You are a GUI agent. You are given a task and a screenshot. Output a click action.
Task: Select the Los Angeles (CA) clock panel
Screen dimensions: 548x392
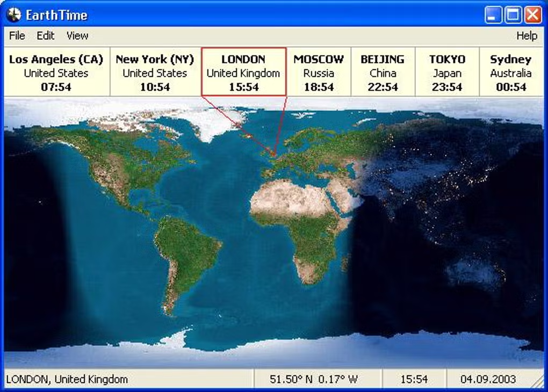(x=56, y=72)
